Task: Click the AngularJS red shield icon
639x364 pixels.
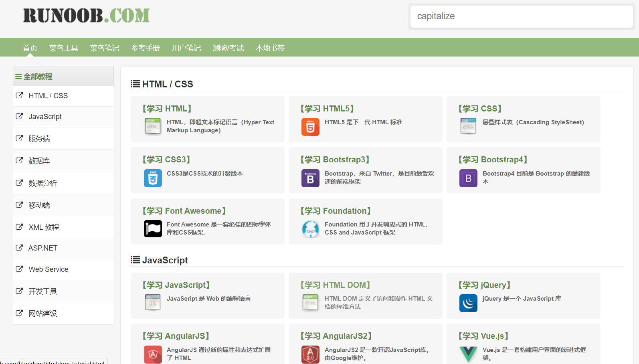Action: (x=153, y=354)
